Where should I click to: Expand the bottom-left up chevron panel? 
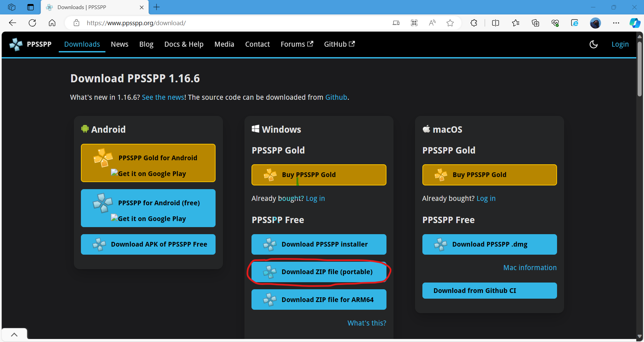click(x=14, y=335)
